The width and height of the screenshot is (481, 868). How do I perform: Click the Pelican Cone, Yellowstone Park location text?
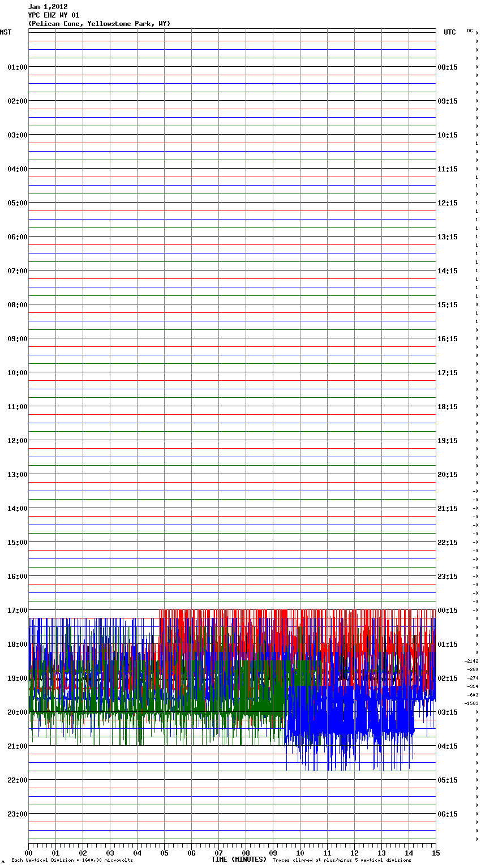click(x=99, y=24)
